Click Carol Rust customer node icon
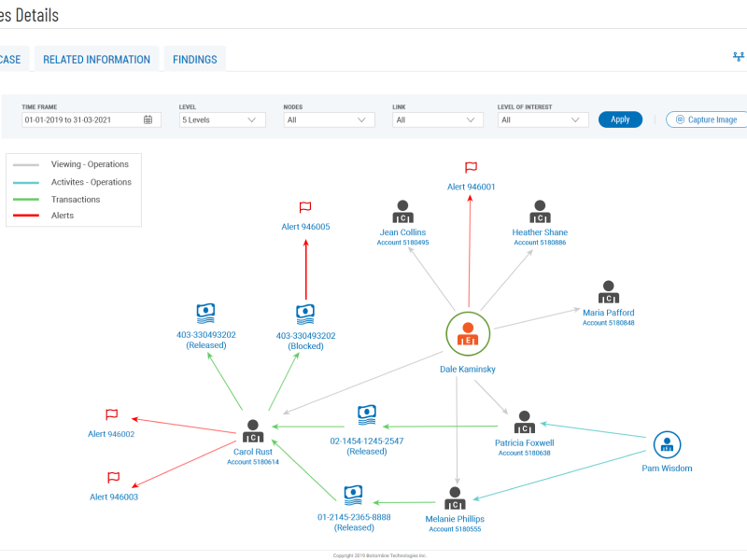 pyautogui.click(x=253, y=431)
